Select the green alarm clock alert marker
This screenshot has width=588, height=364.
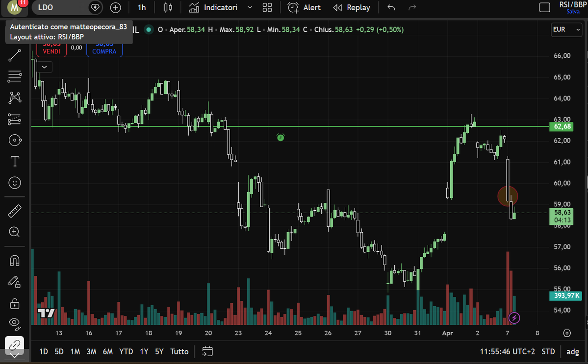(281, 138)
